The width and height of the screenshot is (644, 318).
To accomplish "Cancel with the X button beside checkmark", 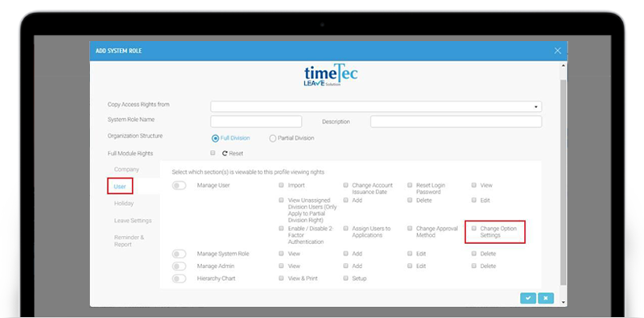I will 546,298.
